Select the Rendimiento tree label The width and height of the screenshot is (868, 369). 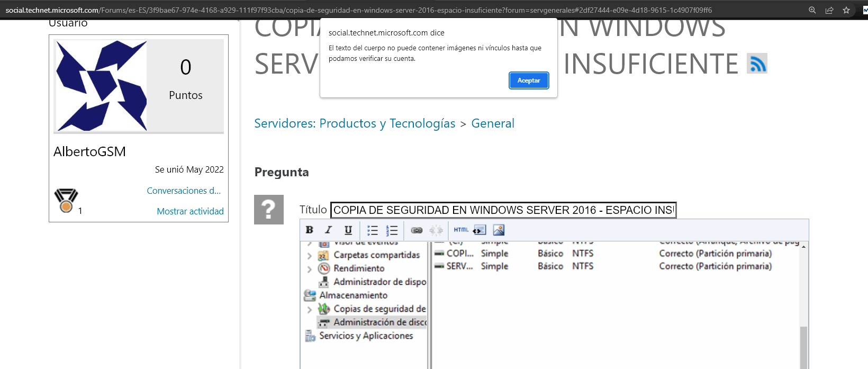pos(359,268)
